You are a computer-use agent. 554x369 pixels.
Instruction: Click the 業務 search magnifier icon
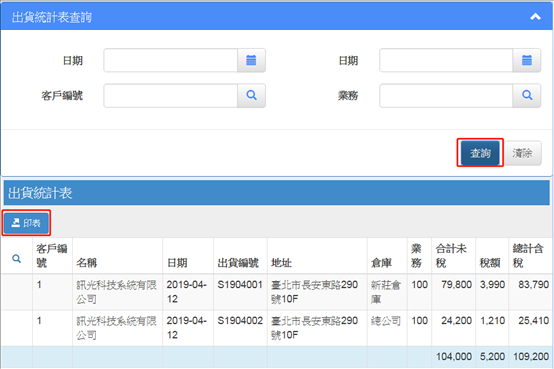526,95
